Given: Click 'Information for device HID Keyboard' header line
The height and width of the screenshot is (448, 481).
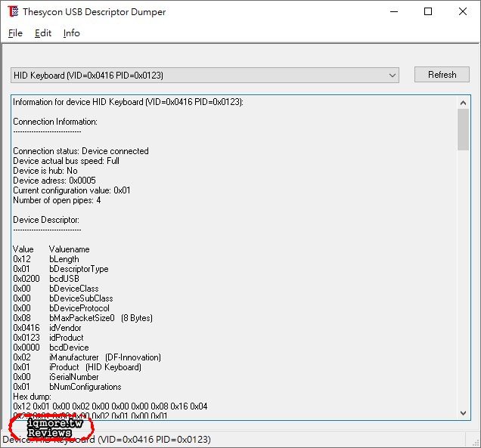Looking at the screenshot, I should [128, 102].
